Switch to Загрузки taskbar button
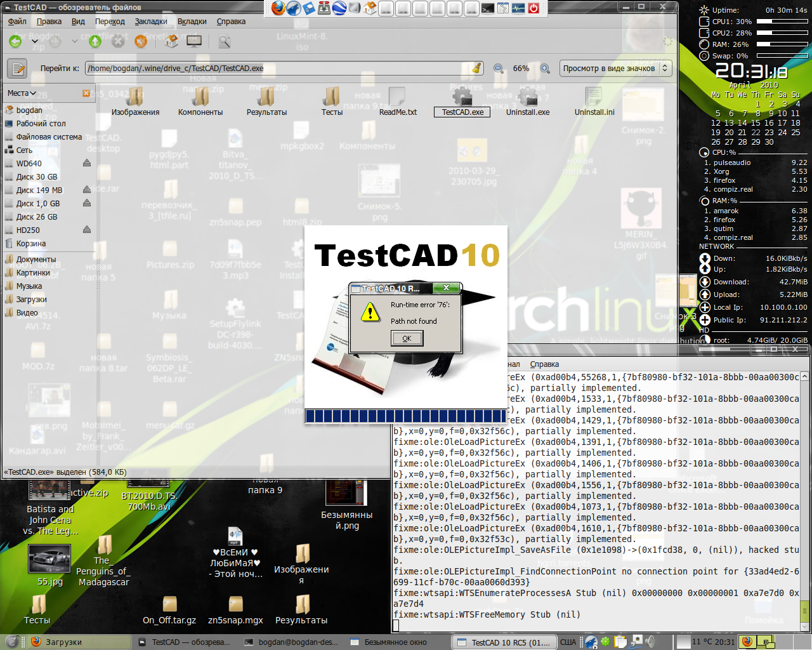Image resolution: width=812 pixels, height=650 pixels. coord(79,642)
